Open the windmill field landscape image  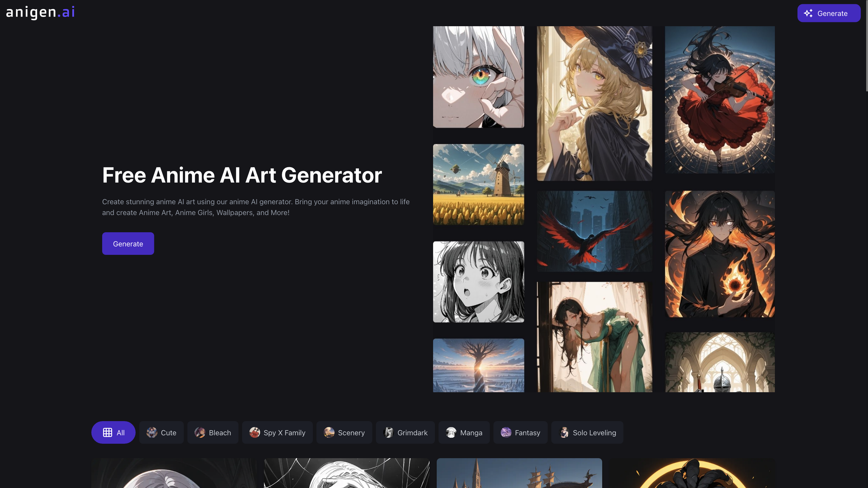coord(479,184)
